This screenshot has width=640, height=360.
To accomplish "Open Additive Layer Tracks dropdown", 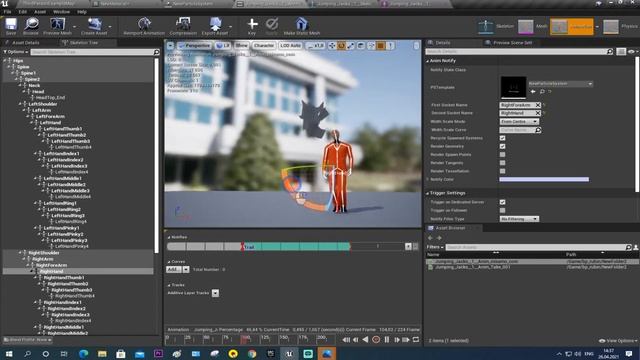I will pos(215,293).
